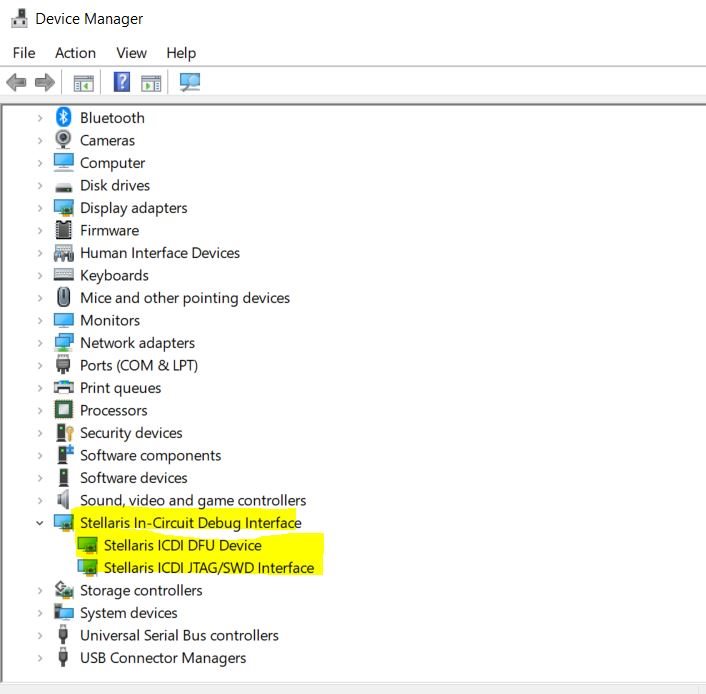Expand the Bluetooth category
Screen dimensions: 706x694
[x=40, y=118]
